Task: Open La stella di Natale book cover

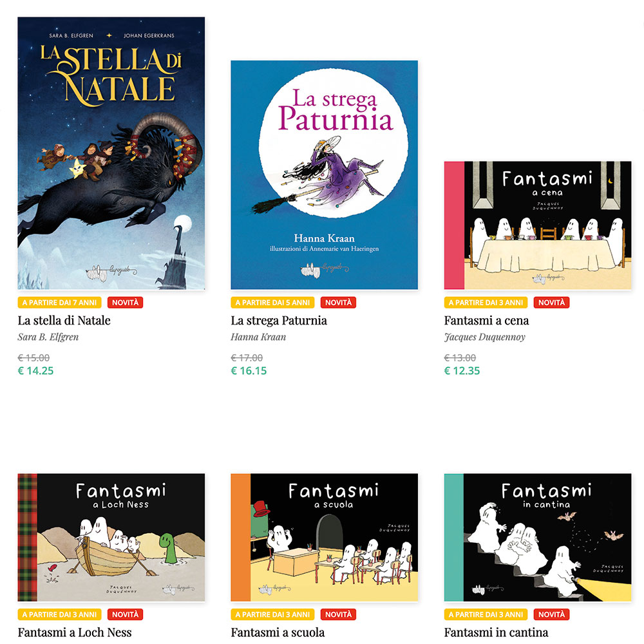Action: 111,153
